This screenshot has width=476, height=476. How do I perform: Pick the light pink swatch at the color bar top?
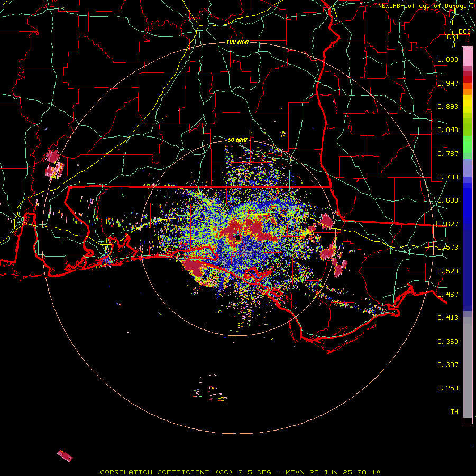click(467, 56)
